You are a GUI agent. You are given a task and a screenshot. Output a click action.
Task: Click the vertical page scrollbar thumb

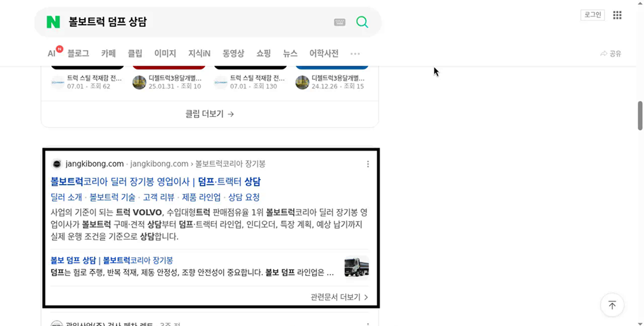[640, 115]
